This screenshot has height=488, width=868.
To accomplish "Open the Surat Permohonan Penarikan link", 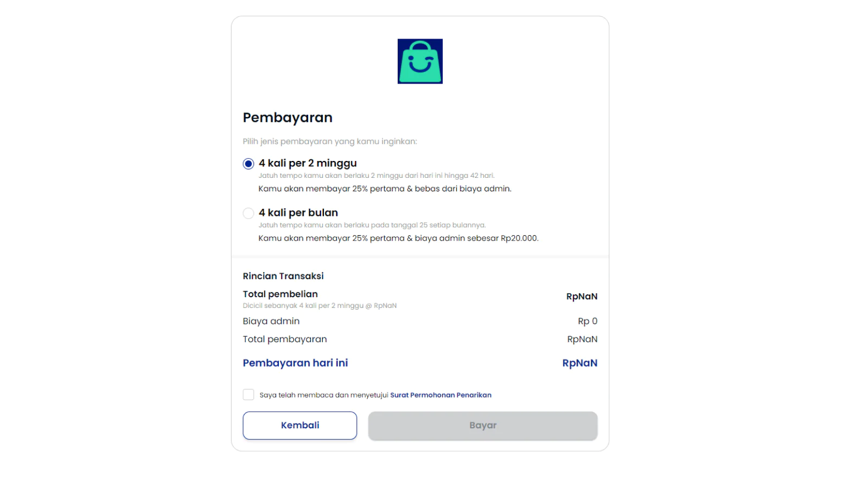I will pyautogui.click(x=441, y=395).
